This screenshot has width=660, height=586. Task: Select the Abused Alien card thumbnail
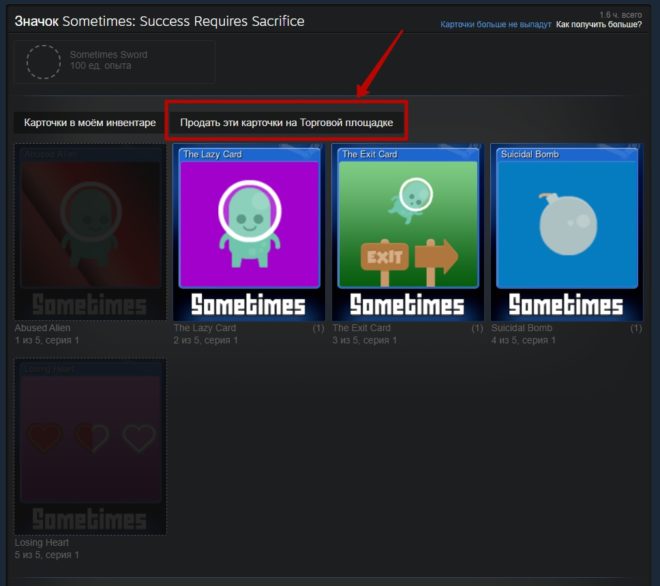point(90,232)
